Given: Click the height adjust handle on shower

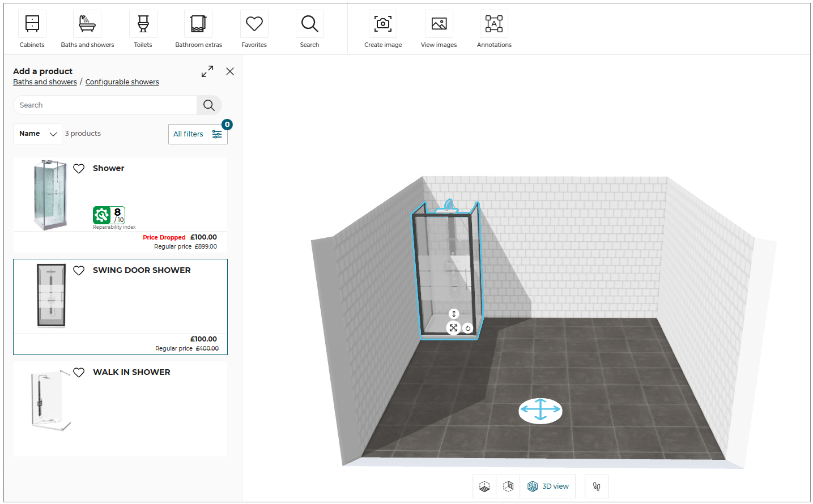Looking at the screenshot, I should (454, 314).
